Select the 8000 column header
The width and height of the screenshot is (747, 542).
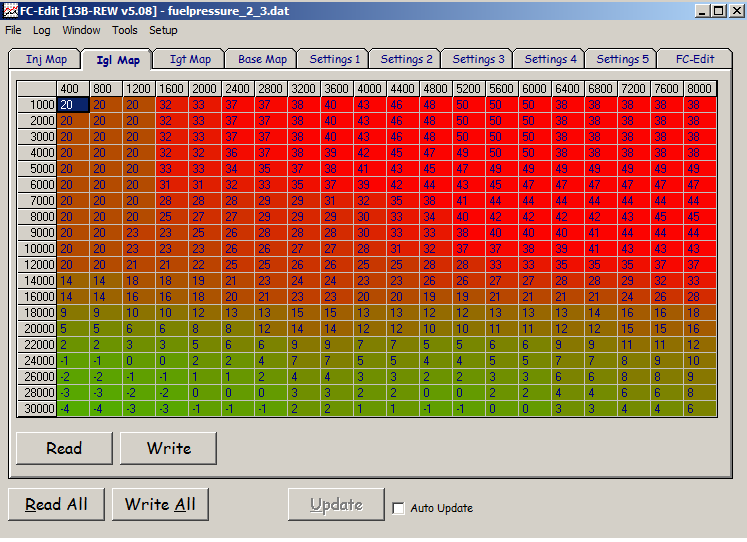pos(700,89)
